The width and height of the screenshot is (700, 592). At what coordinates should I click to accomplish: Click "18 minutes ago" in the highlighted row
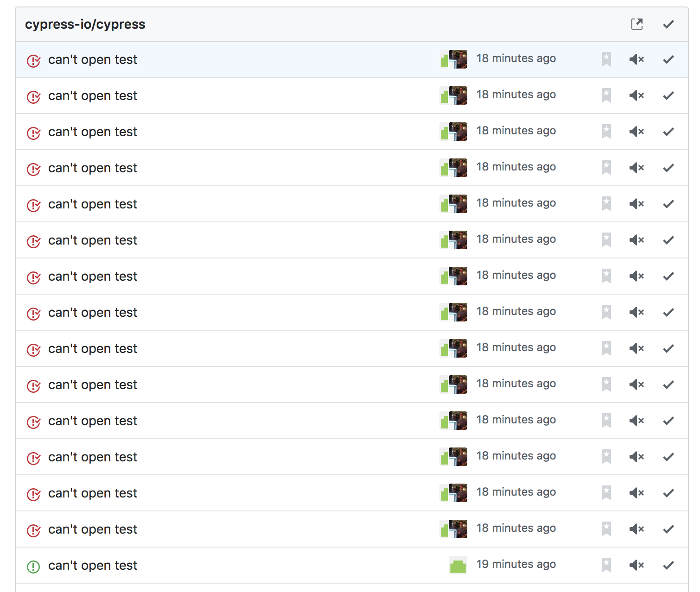516,58
